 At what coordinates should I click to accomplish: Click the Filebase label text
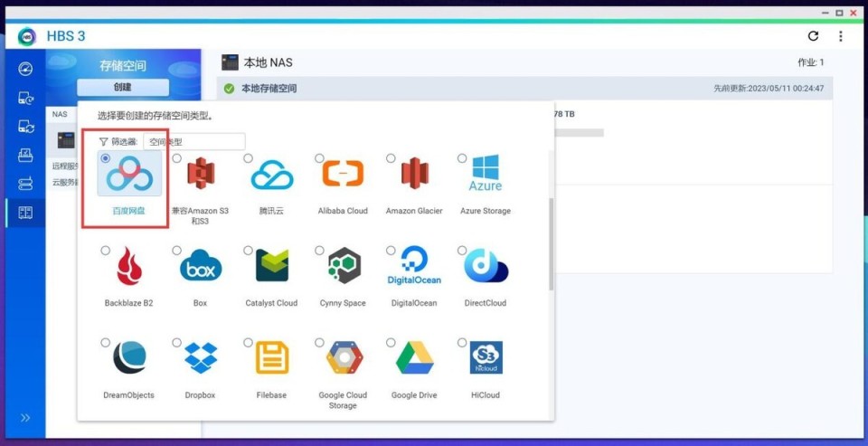coord(271,395)
